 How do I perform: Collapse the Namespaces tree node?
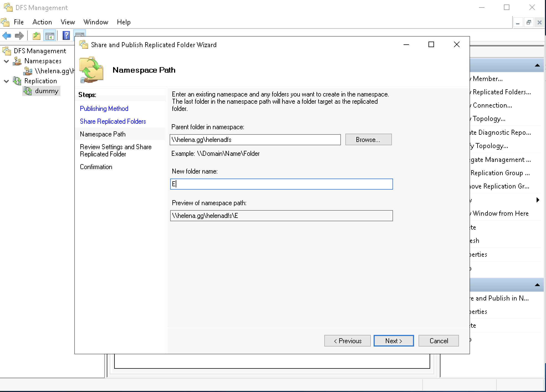[x=6, y=61]
